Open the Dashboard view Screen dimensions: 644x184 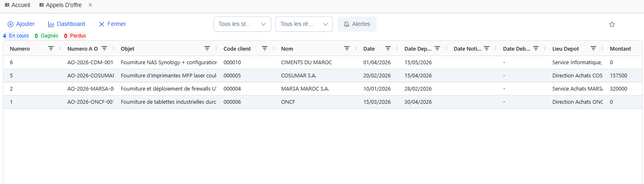pyautogui.click(x=67, y=24)
